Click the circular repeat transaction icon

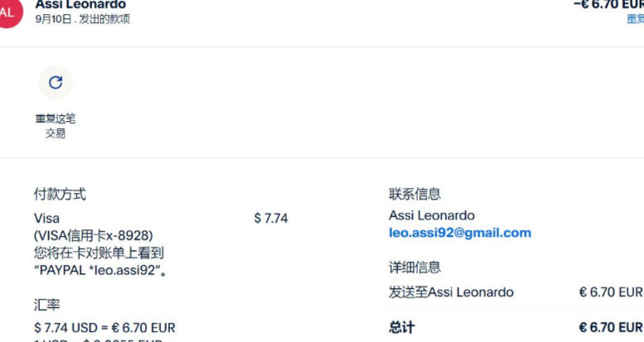(56, 82)
